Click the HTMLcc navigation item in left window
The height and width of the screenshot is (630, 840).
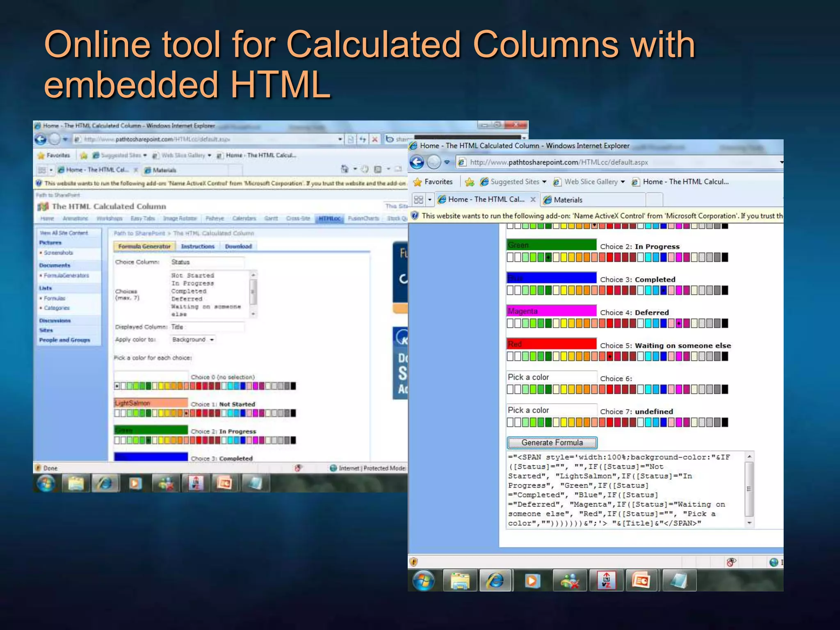pyautogui.click(x=330, y=218)
